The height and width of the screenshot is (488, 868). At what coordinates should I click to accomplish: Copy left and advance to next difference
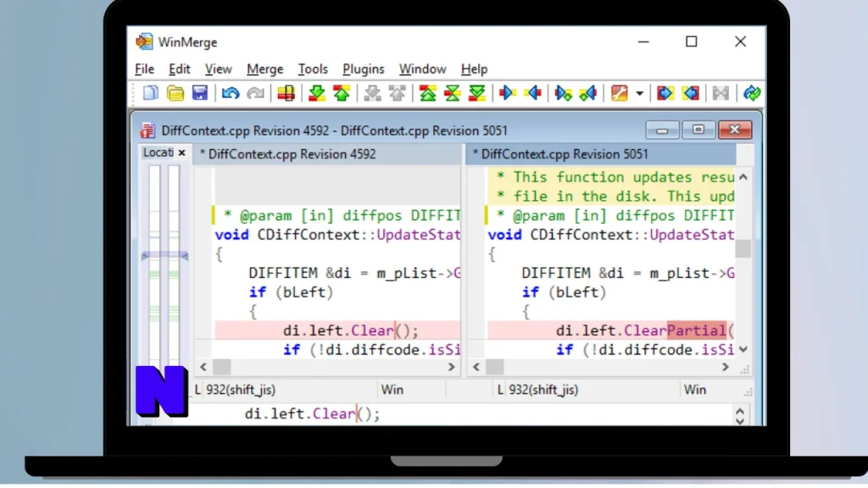click(x=588, y=93)
